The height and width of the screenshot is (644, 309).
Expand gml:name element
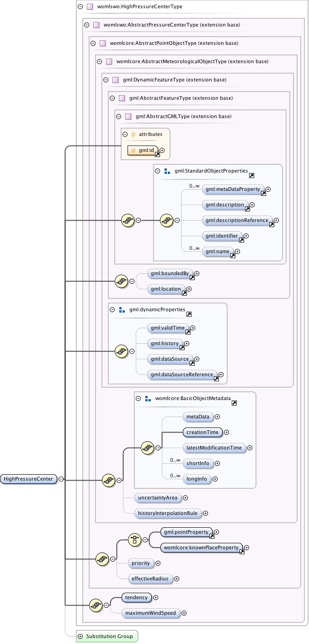(x=237, y=252)
